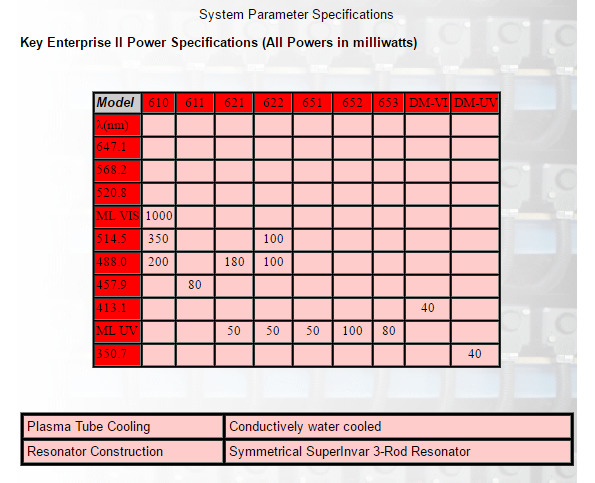Click the '457.9' wavelength row label
Screen dimensions: 595x483
pyautogui.click(x=117, y=286)
